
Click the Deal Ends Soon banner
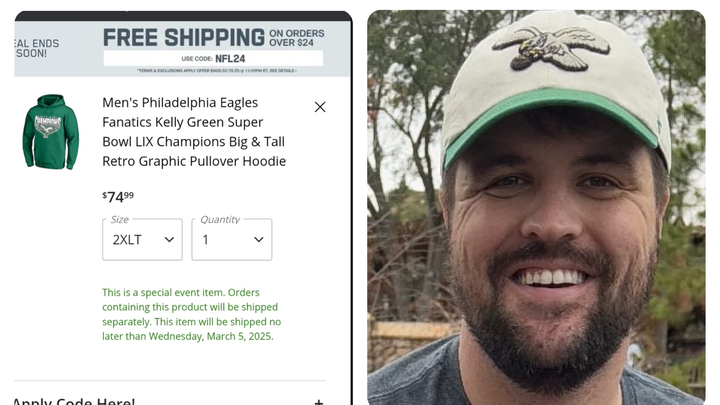(x=36, y=49)
